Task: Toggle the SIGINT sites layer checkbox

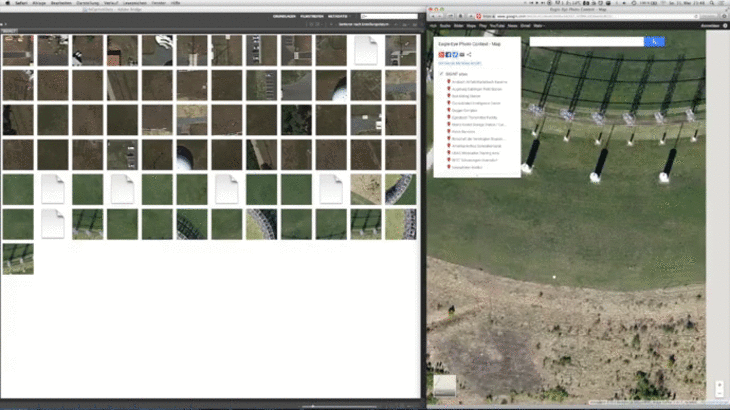Action: (441, 73)
